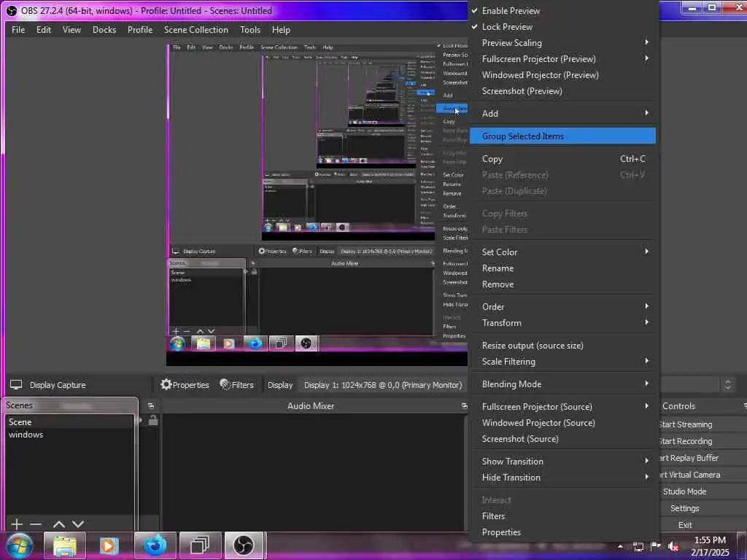Open Filters icon in source toolbar
Image resolution: width=747 pixels, height=560 pixels.
point(225,384)
